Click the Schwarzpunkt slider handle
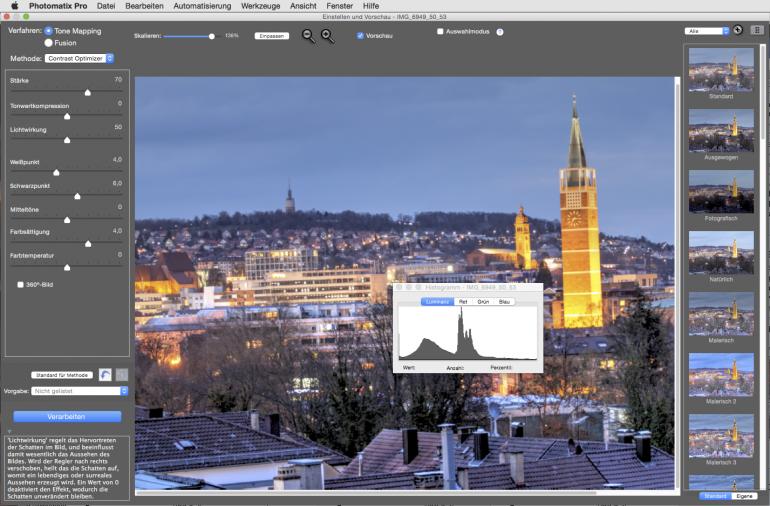Screen dimensions: 770x506 (x=77, y=196)
